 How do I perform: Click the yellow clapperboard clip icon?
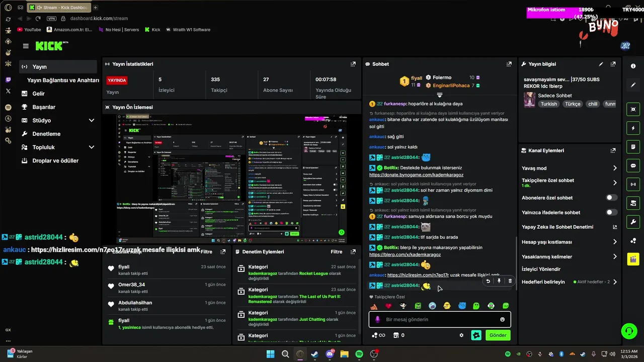pos(633,259)
